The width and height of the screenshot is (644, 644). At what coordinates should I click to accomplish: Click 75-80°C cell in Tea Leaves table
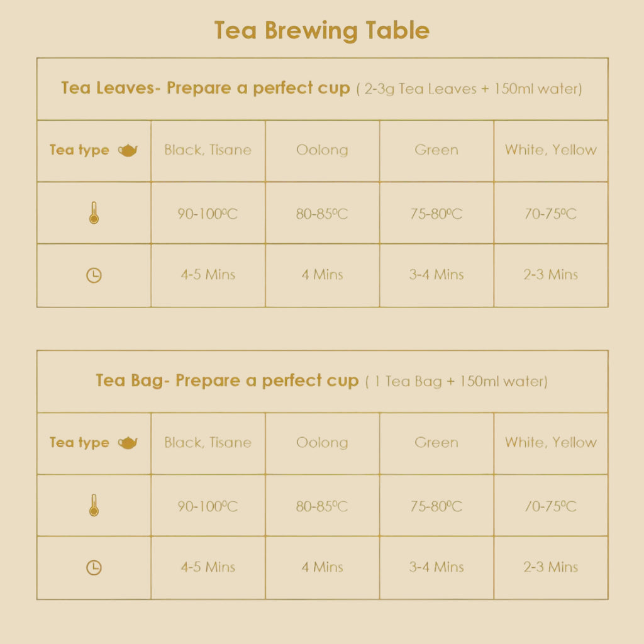[436, 214]
